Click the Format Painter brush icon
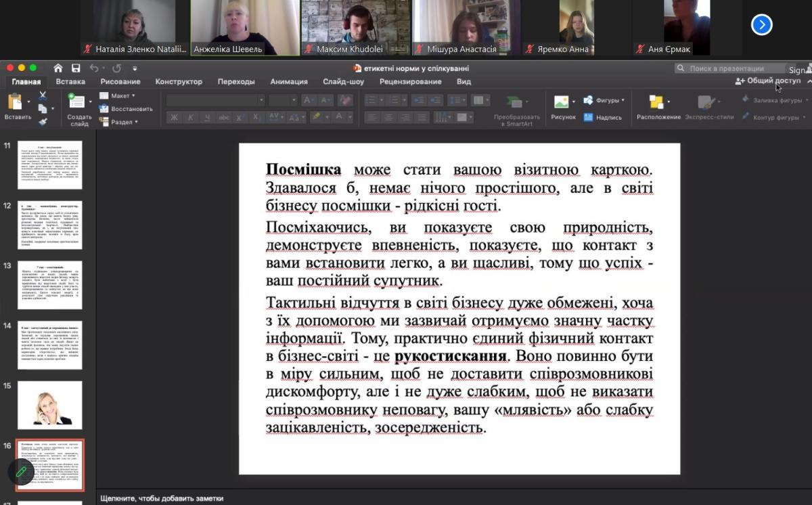This screenshot has width=812, height=505. pyautogui.click(x=43, y=122)
